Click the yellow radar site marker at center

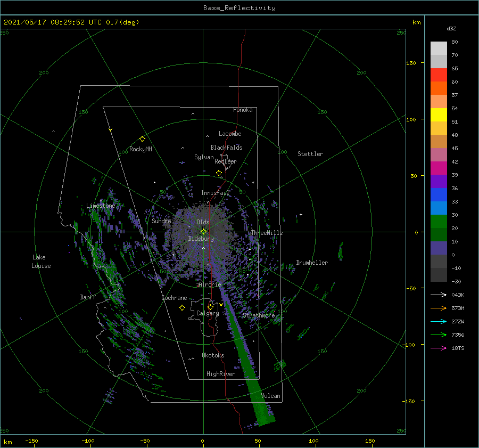click(x=203, y=232)
